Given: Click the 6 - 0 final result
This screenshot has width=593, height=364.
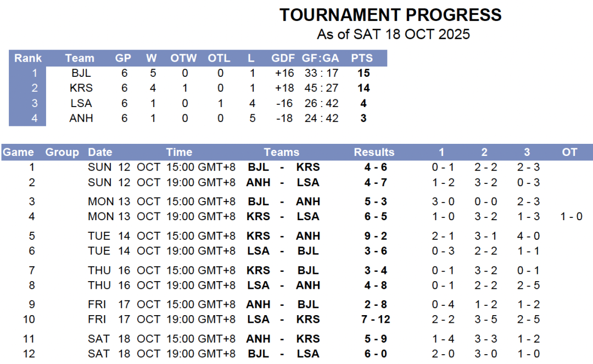Looking at the screenshot, I should pos(376,354).
